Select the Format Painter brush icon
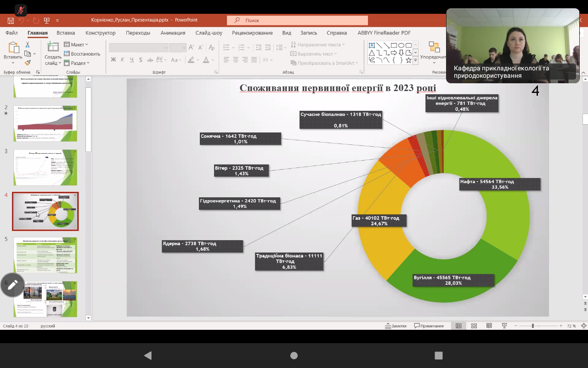Screen dimensions: 588x368 28,63
